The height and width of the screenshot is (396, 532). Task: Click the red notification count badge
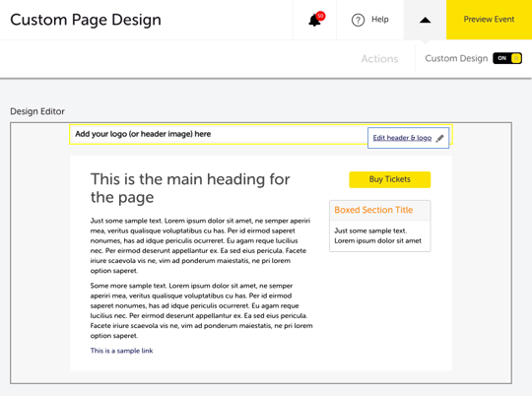point(320,16)
